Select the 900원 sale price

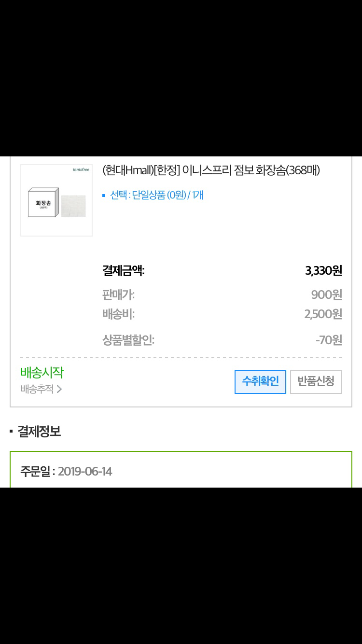click(327, 294)
